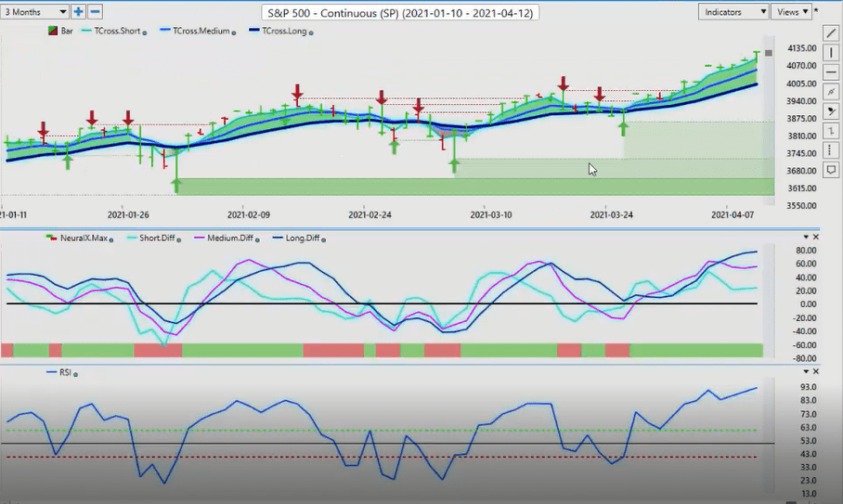Close the RSI indicator panel
Screen dimensions: 843x504
tap(815, 371)
